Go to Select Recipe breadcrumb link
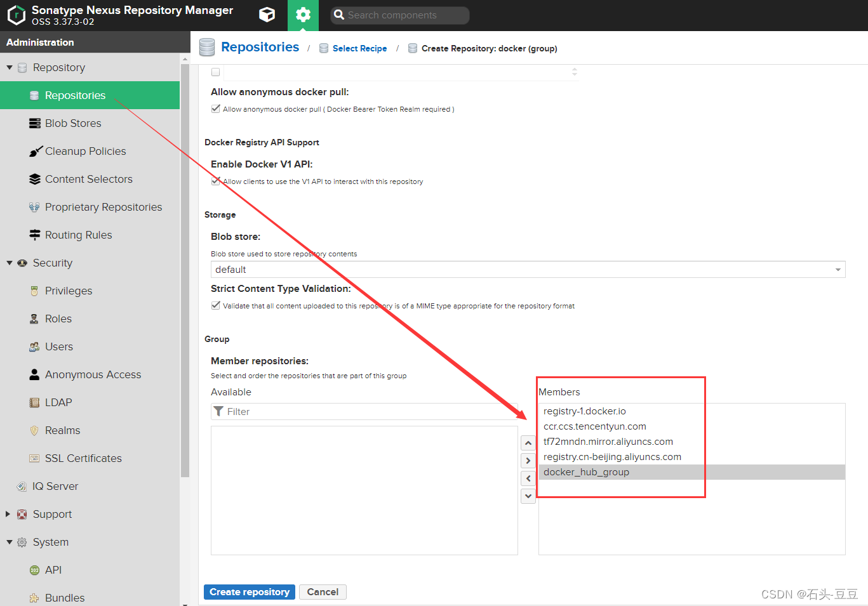The width and height of the screenshot is (868, 606). pyautogui.click(x=359, y=48)
